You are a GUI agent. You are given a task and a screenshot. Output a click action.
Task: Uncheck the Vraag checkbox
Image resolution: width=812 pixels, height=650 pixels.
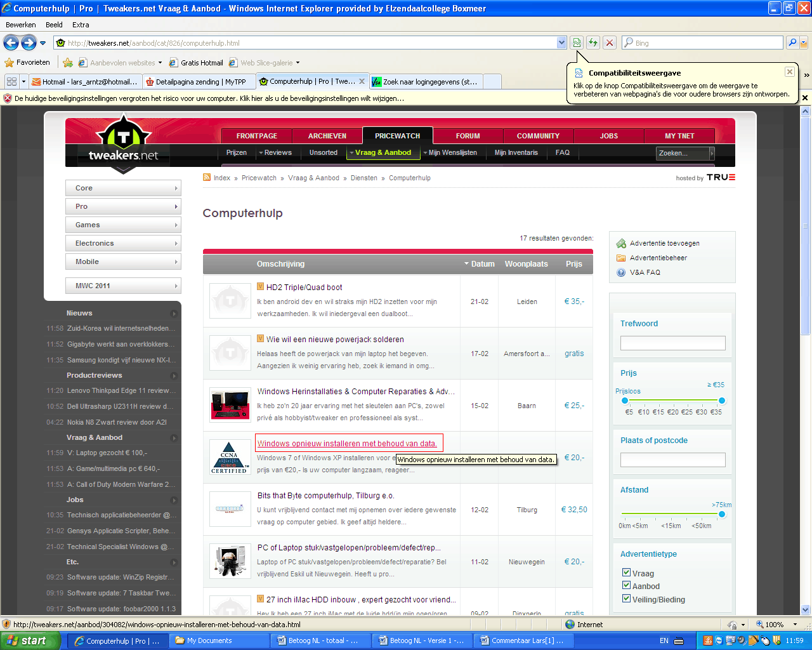click(x=627, y=573)
